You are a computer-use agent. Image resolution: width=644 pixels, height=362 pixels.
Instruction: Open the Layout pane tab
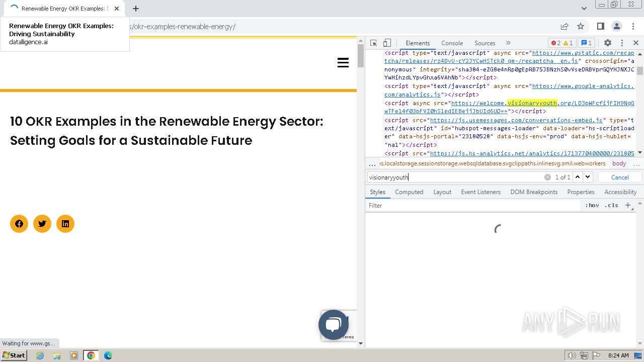442,192
